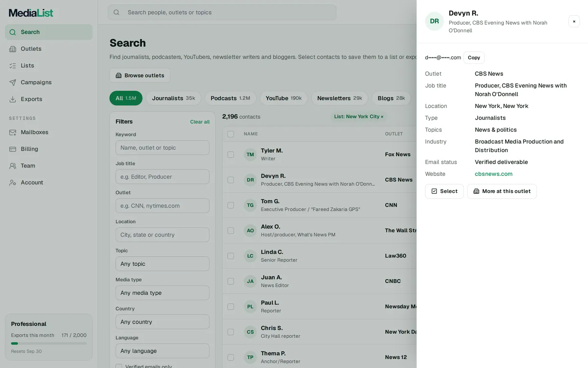This screenshot has width=588, height=368.
Task: Open Team members icon
Action: click(13, 166)
